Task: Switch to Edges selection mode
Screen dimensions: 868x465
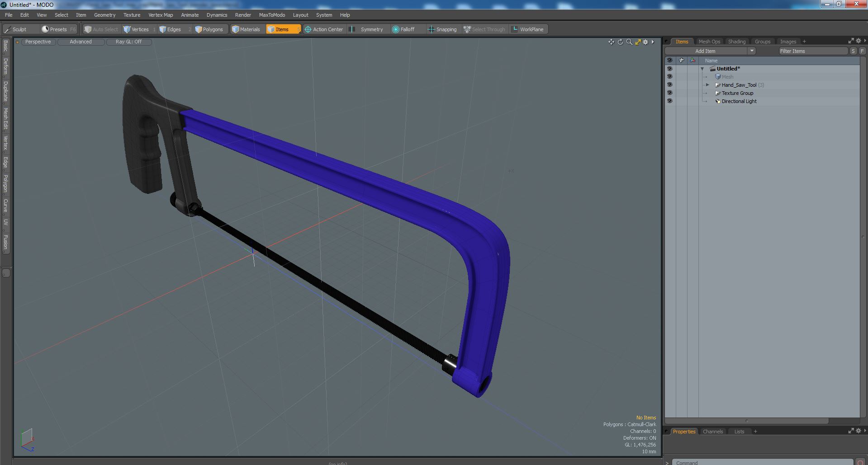Action: 174,29
